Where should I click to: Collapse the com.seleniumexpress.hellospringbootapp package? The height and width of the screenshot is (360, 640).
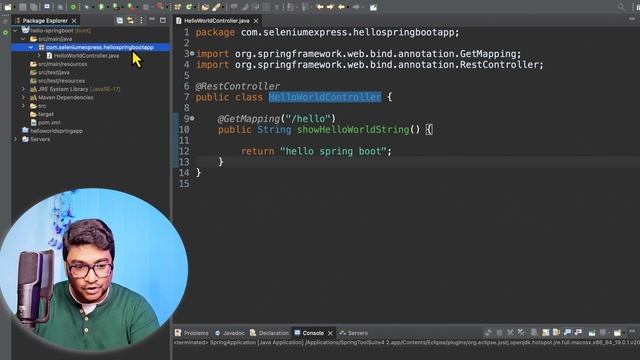pos(31,47)
